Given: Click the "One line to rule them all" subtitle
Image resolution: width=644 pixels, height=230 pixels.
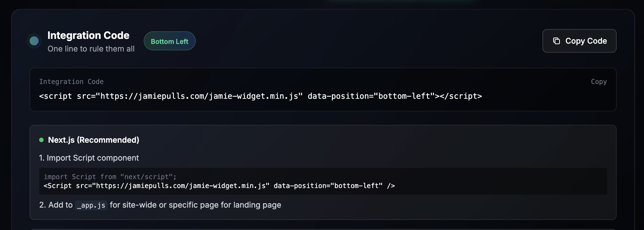Looking at the screenshot, I should 91,49.
